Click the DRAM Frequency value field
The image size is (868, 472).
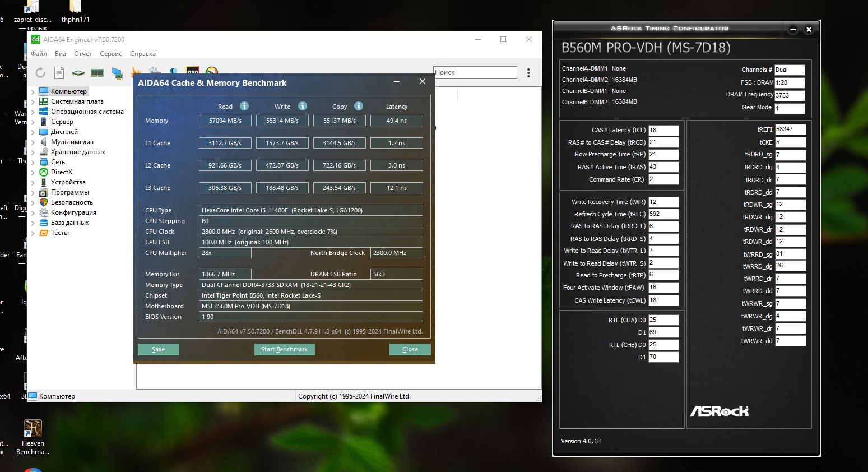790,95
